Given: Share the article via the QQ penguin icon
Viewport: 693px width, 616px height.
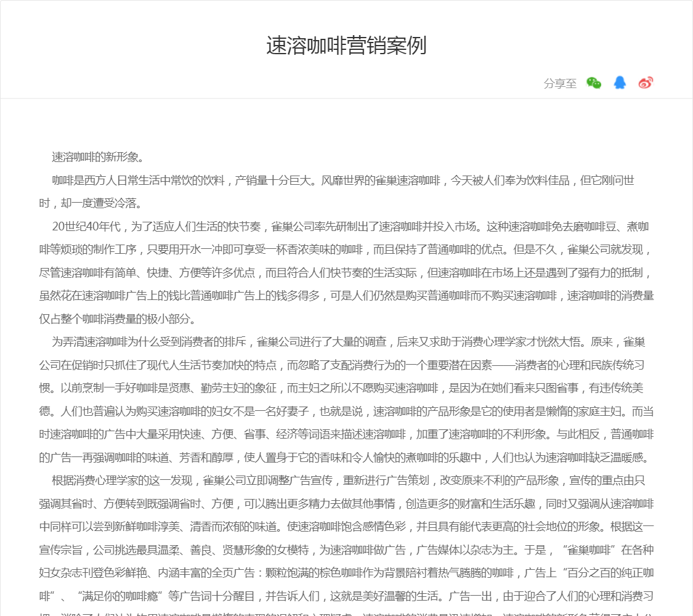Looking at the screenshot, I should click(x=620, y=83).
